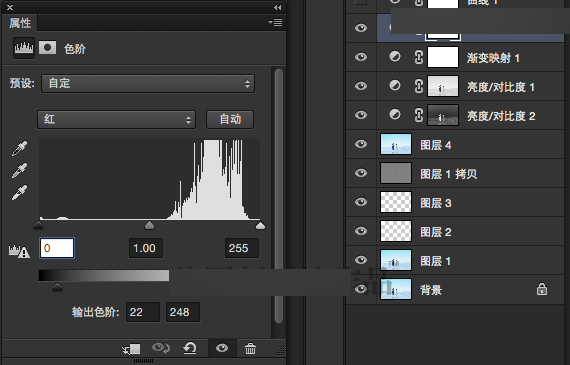Hide the 图层 4 layer
This screenshot has width=570, height=365.
[x=361, y=144]
